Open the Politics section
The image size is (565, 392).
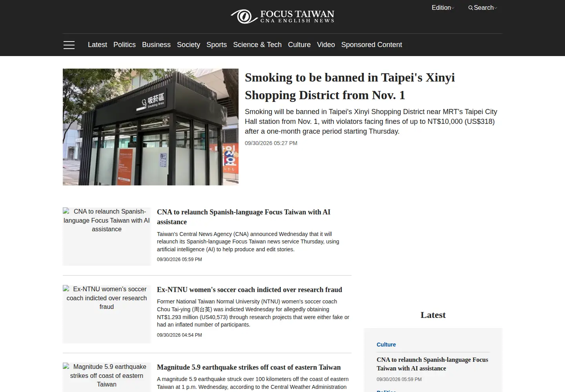pos(124,45)
